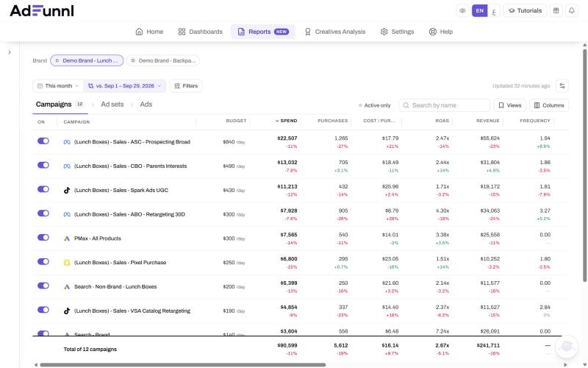Sort by Spend column header

[x=286, y=121]
